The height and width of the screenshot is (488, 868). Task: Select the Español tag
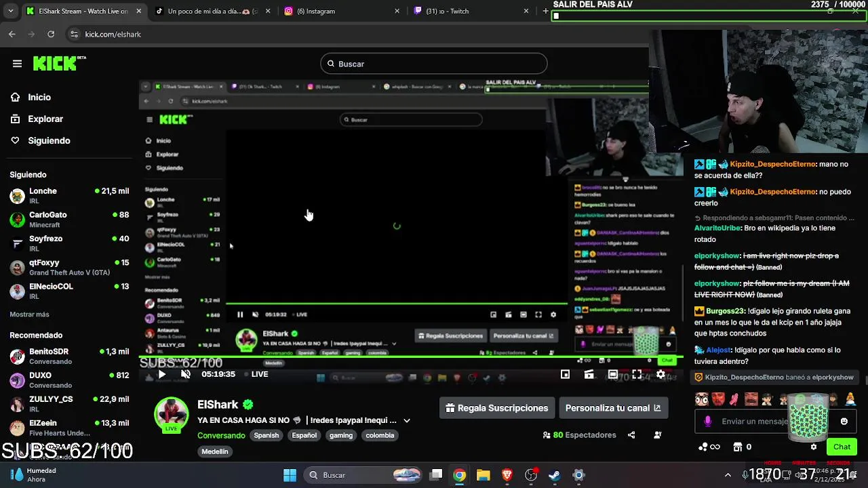tap(304, 435)
